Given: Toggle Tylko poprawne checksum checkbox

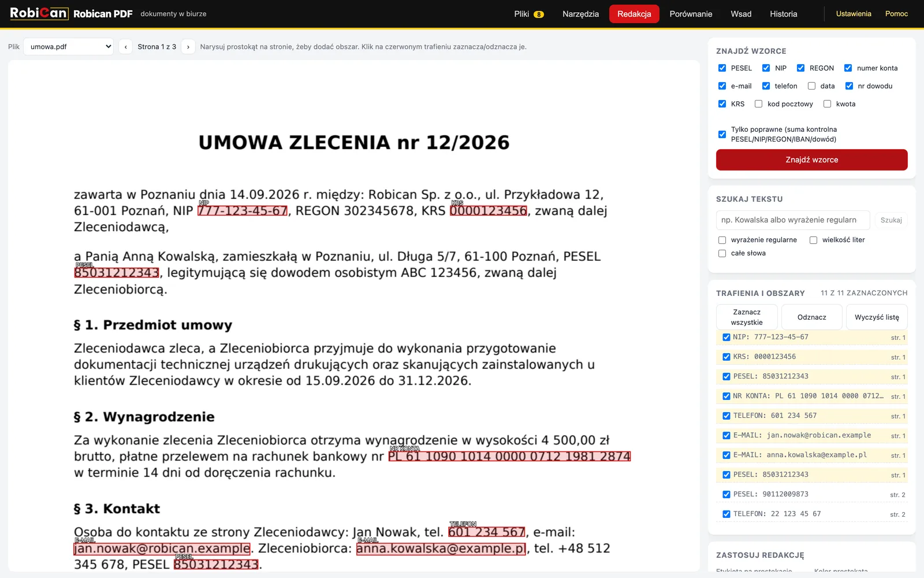Looking at the screenshot, I should click(722, 134).
